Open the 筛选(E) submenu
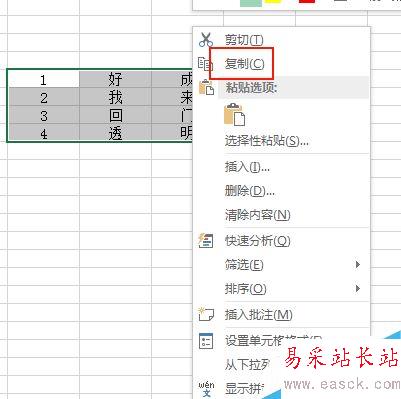Screen dimensions: 401x399 282,265
